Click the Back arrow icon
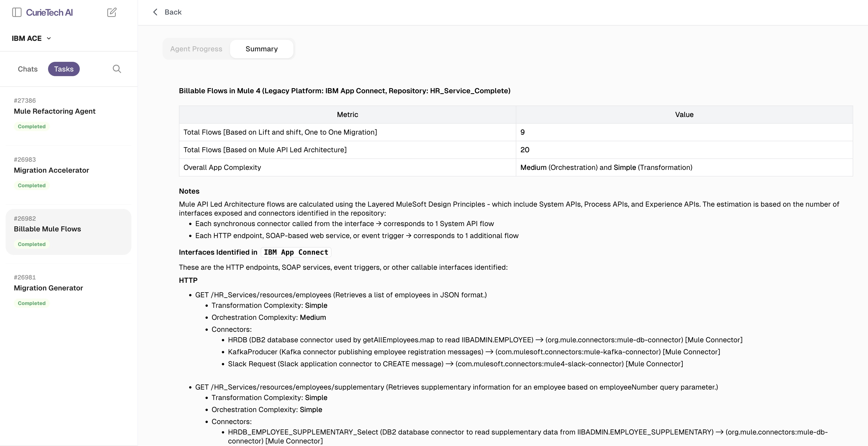The height and width of the screenshot is (446, 868). coord(155,12)
